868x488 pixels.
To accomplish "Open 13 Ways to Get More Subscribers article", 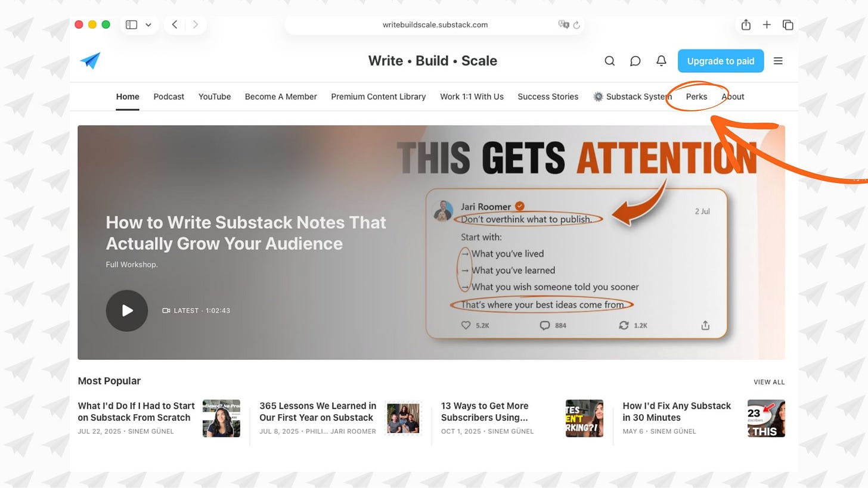I will tap(485, 412).
